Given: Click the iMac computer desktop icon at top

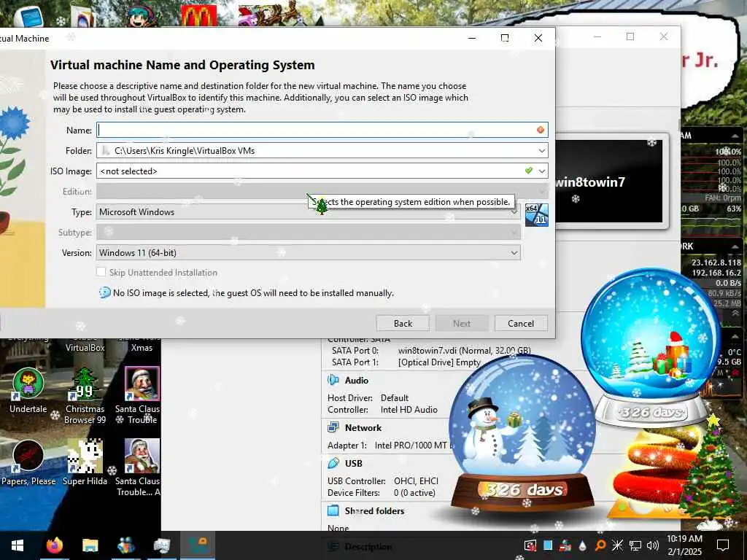Looking at the screenshot, I should (x=29, y=16).
